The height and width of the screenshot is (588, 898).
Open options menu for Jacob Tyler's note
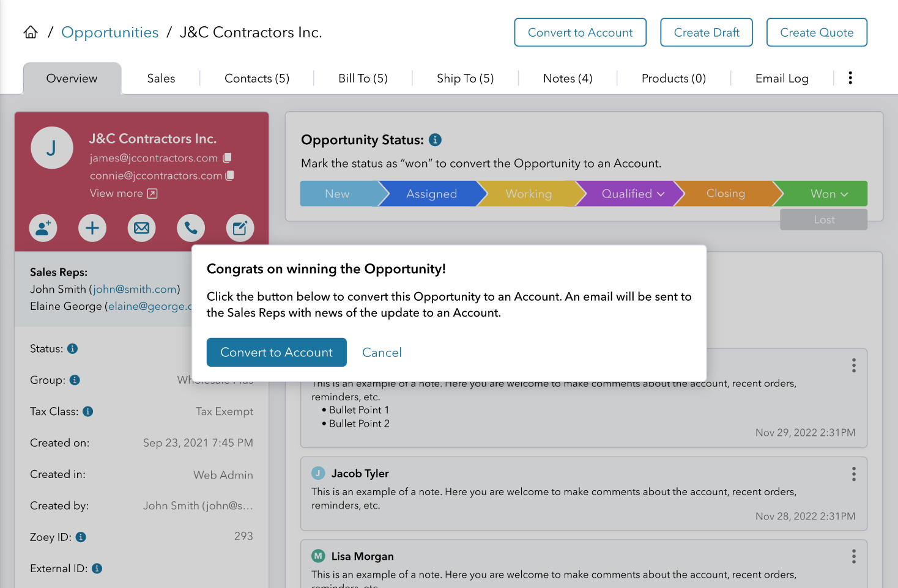854,474
